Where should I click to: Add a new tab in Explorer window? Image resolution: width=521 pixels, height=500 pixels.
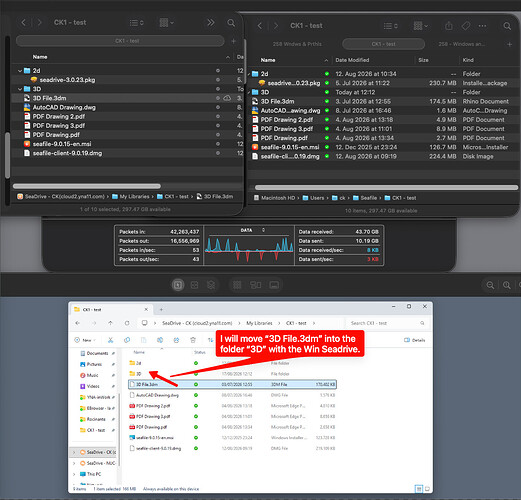[x=161, y=310]
